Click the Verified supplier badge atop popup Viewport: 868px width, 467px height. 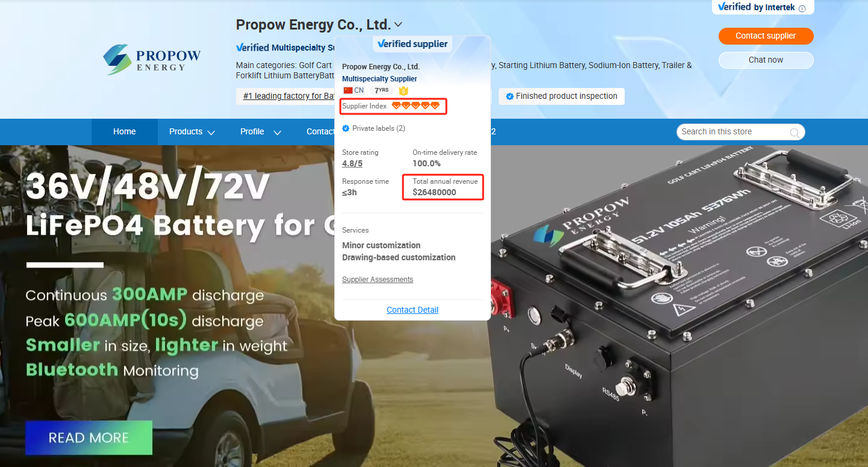pyautogui.click(x=413, y=43)
